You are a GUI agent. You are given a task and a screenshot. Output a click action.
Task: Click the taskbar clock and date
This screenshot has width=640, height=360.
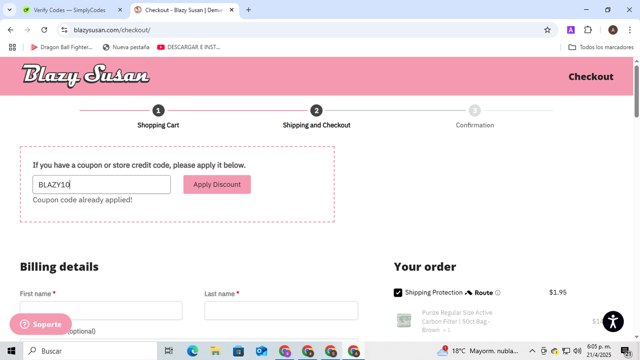pyautogui.click(x=599, y=351)
